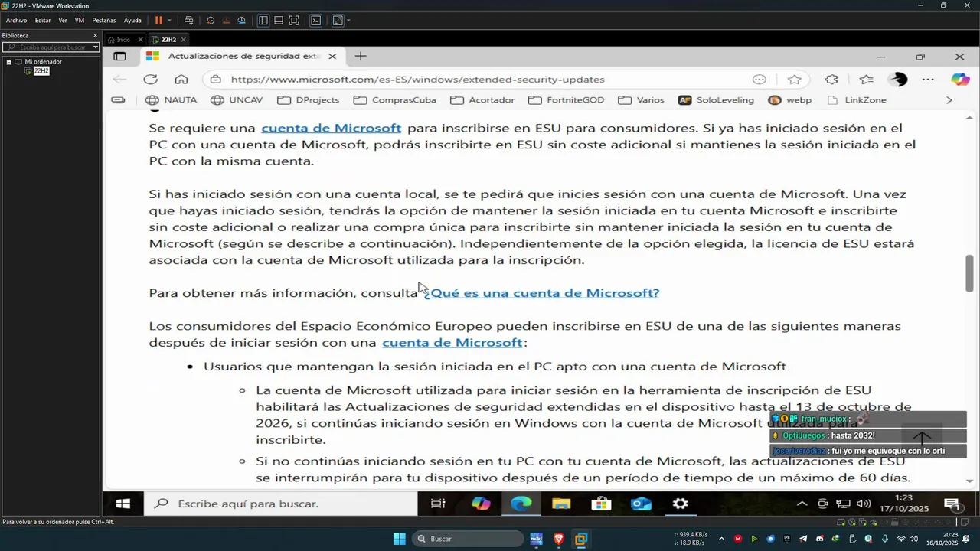
Task: Click the Edge page vertical scrollbar thumb
Action: [x=970, y=273]
